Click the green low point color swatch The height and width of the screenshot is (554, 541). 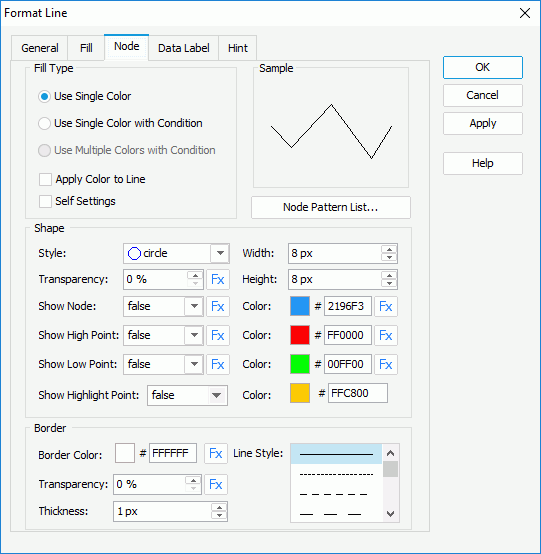click(300, 364)
